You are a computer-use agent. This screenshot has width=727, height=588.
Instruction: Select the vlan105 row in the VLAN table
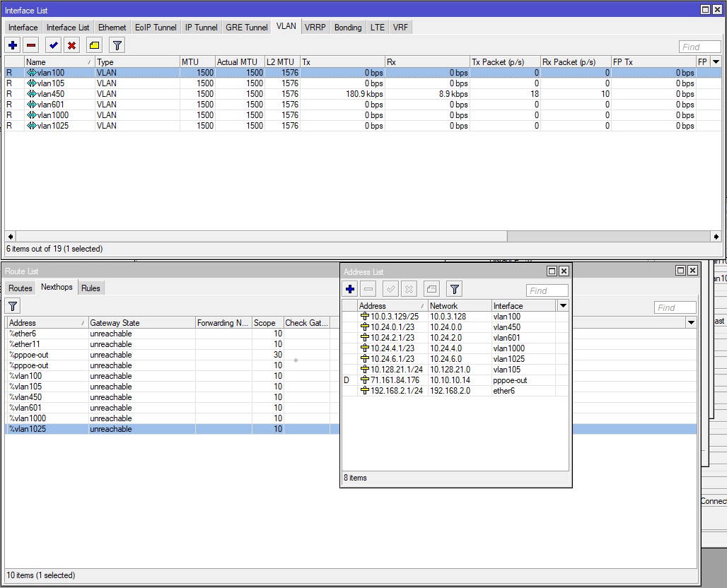[363, 83]
